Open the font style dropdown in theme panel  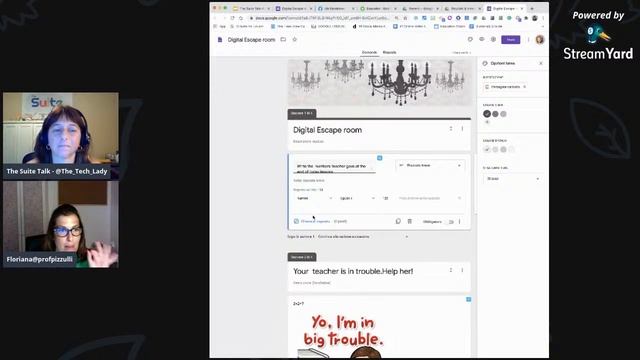point(512,179)
